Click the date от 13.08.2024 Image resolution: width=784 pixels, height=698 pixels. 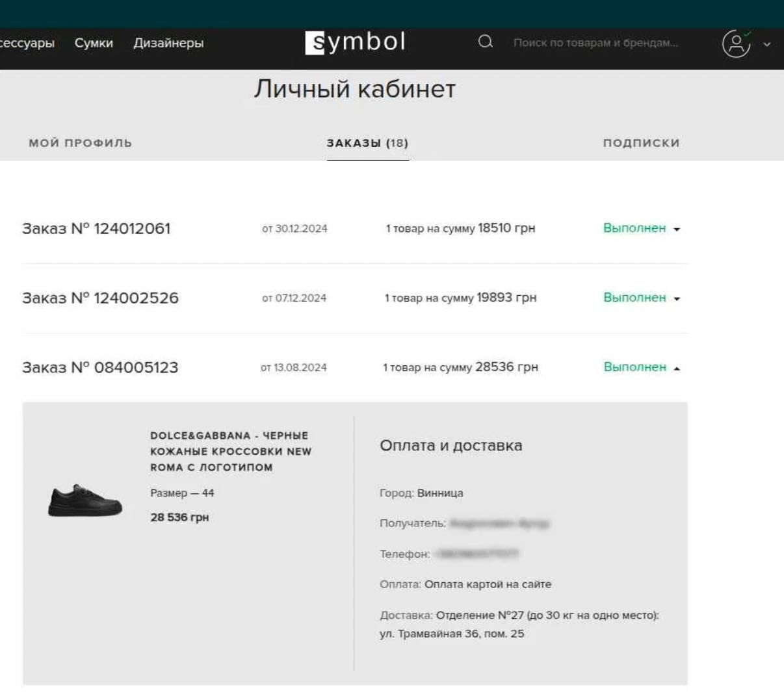pos(294,368)
